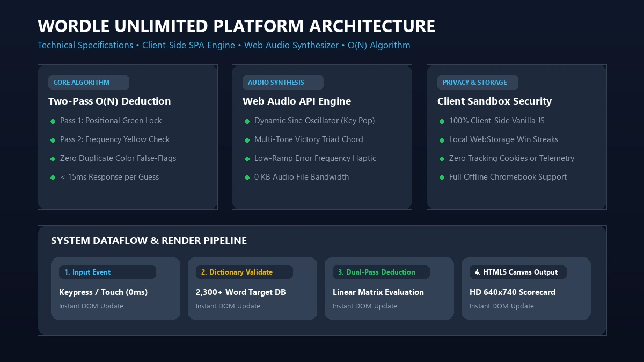
Task: Click green bullet beside Low-Ramp Error Frequency Haptic
Action: [247, 159]
